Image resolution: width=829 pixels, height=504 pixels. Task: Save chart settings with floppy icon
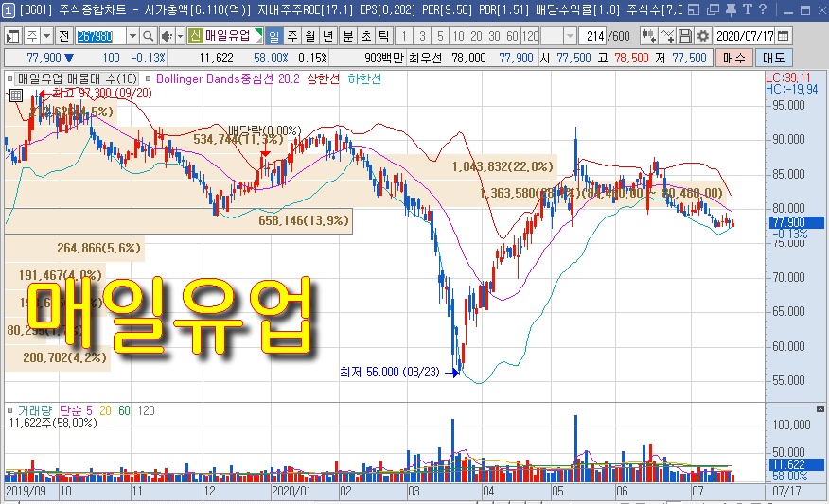pos(684,37)
